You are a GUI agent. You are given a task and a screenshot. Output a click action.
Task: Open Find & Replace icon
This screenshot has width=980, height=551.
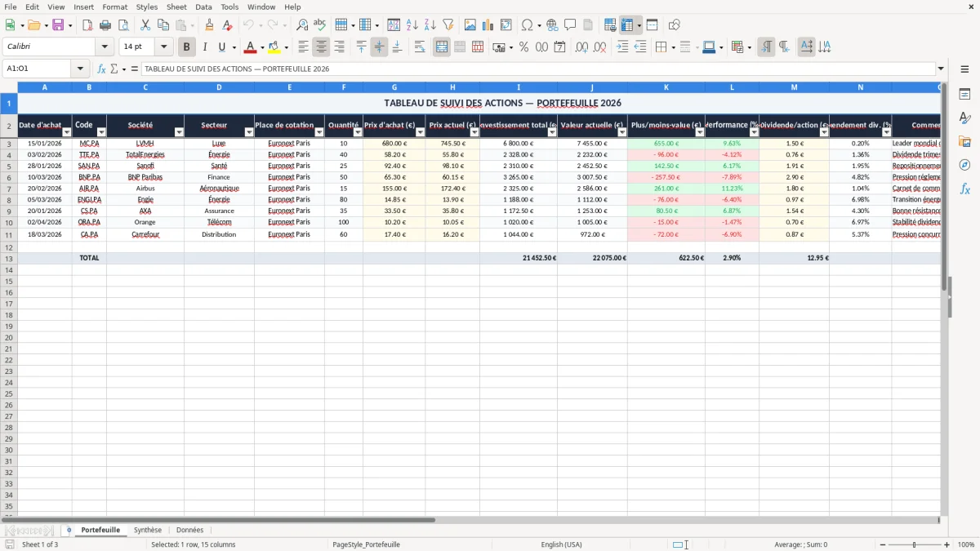point(302,25)
